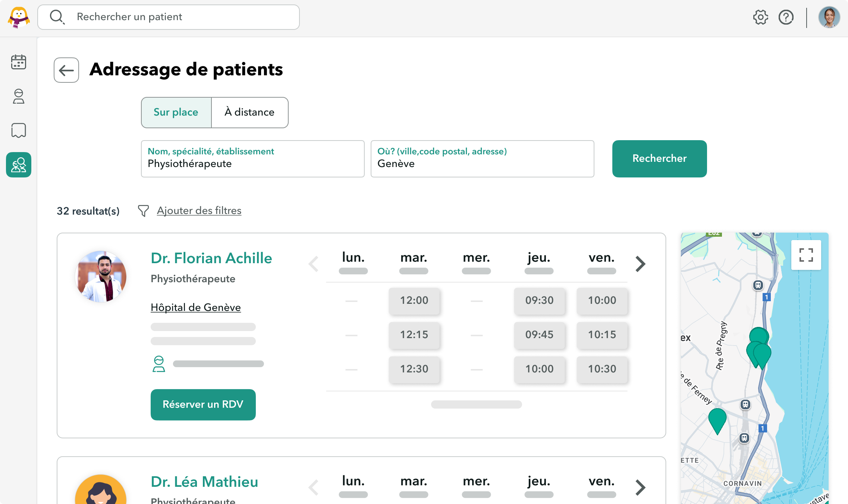Open the patients sidebar icon
Image resolution: width=848 pixels, height=504 pixels.
(x=19, y=96)
